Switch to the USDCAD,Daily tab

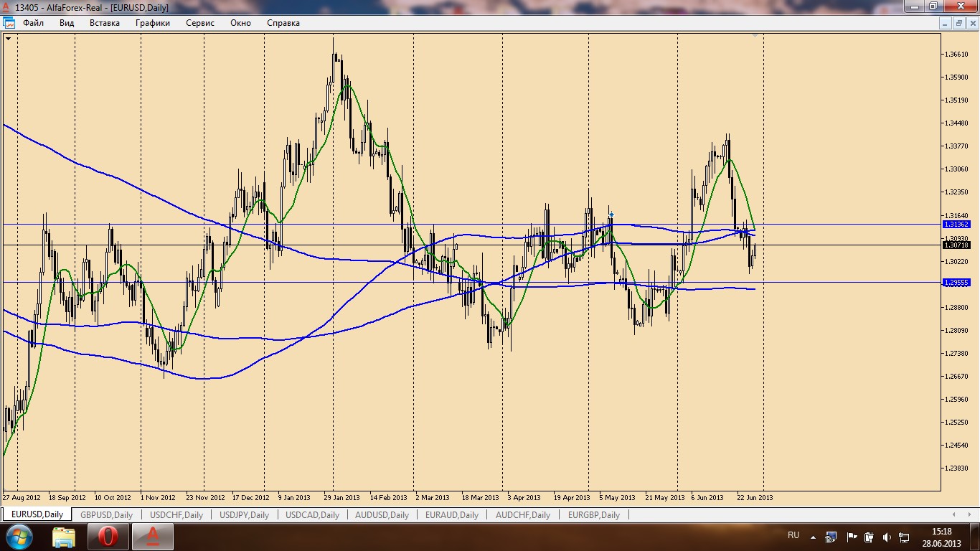tap(312, 514)
